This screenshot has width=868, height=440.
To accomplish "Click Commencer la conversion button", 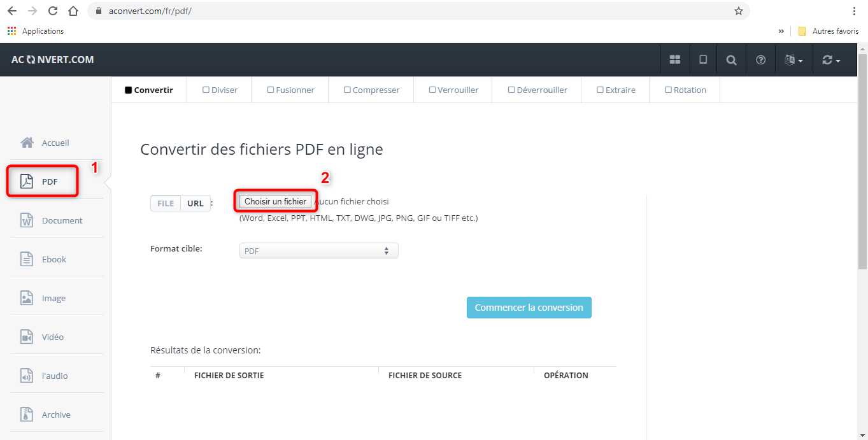I will (x=529, y=308).
